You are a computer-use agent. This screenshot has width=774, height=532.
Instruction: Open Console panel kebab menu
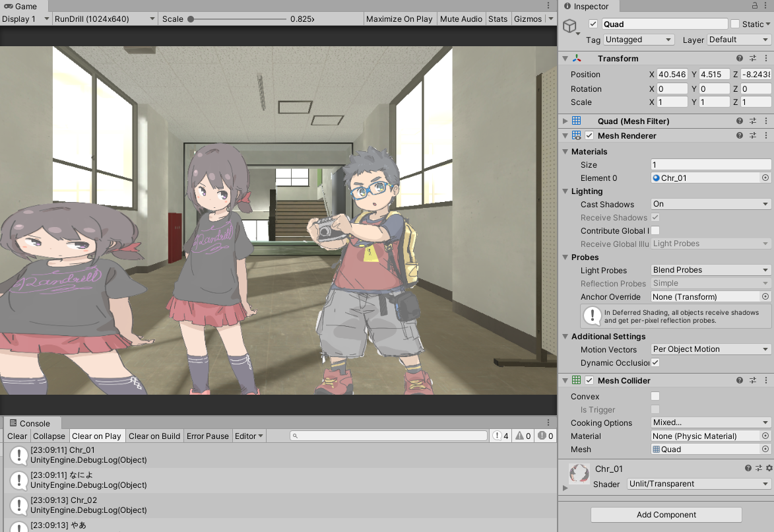coord(548,423)
